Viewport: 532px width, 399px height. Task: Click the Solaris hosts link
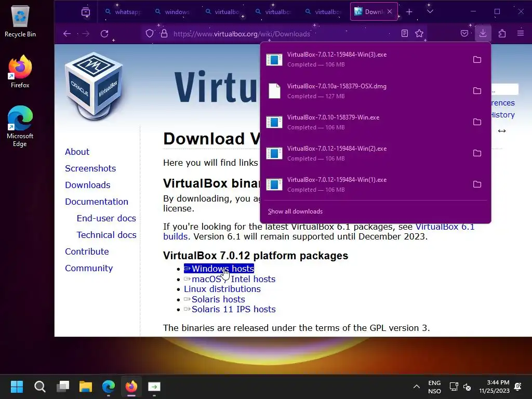coord(215,299)
